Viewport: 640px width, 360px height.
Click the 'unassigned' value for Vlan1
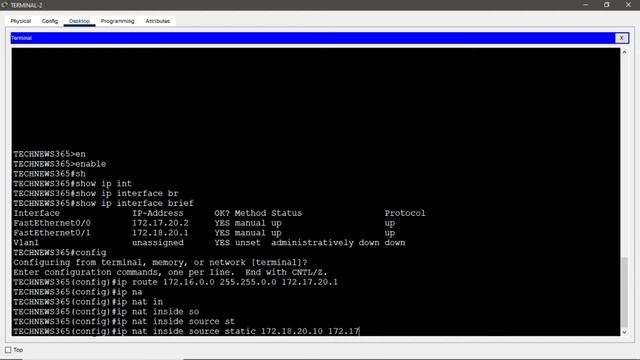click(158, 242)
